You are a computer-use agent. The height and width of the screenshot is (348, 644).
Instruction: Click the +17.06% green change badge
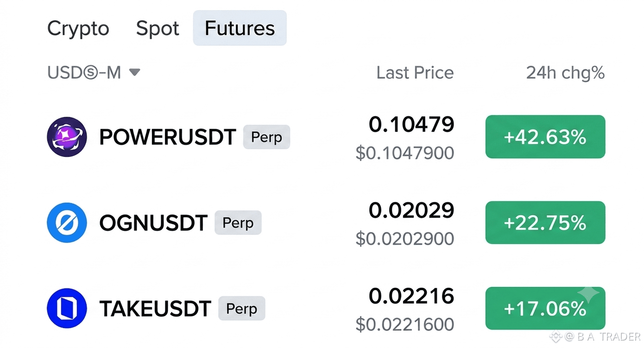[545, 308]
